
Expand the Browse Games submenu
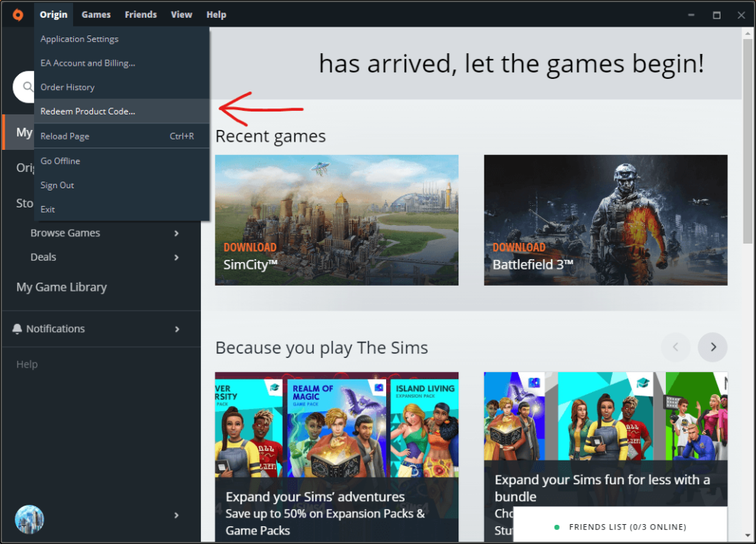(176, 233)
